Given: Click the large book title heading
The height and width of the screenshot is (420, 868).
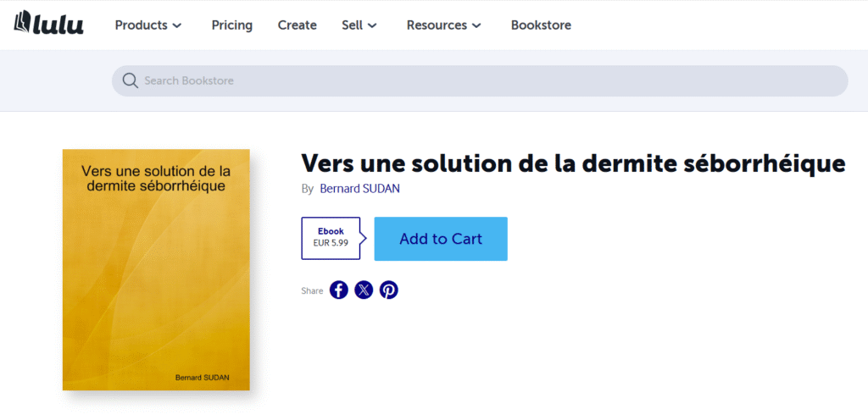Looking at the screenshot, I should point(573,163).
